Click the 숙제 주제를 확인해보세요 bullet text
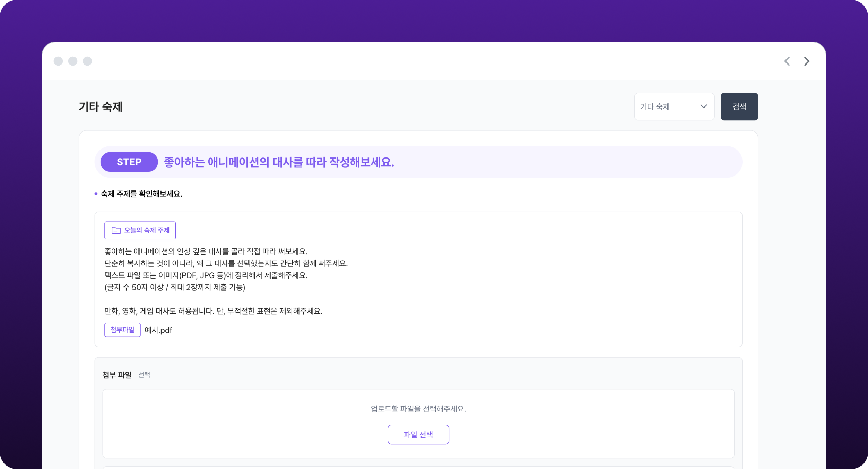 click(x=141, y=194)
